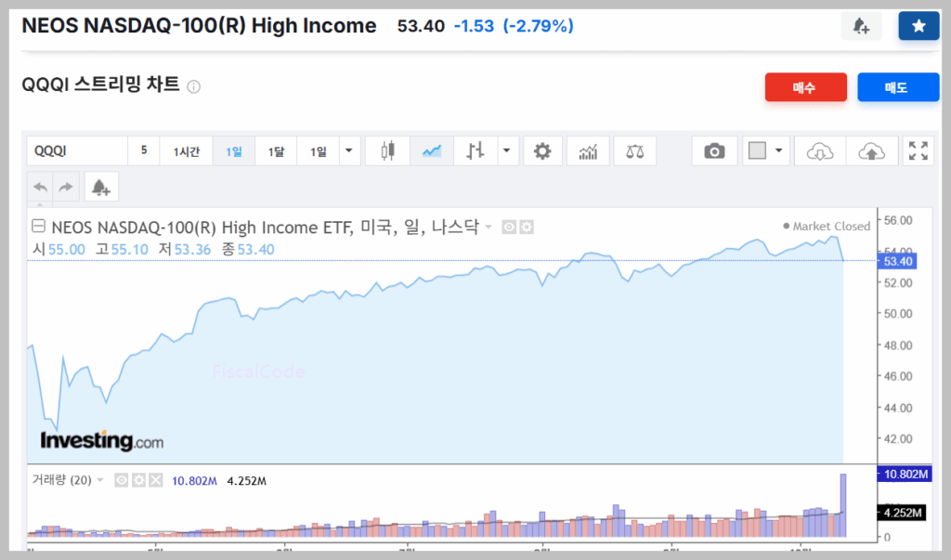Create a price alert with the bell icon

click(x=100, y=186)
